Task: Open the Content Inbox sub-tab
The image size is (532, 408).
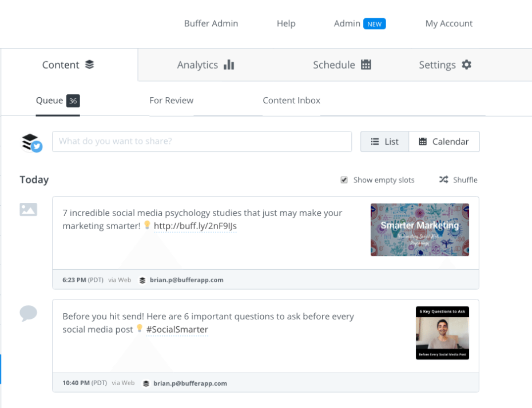Action: tap(291, 101)
